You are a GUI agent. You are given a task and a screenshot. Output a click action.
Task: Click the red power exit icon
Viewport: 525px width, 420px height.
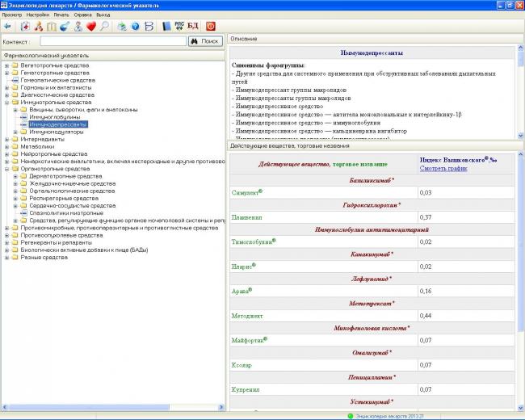[x=211, y=26]
